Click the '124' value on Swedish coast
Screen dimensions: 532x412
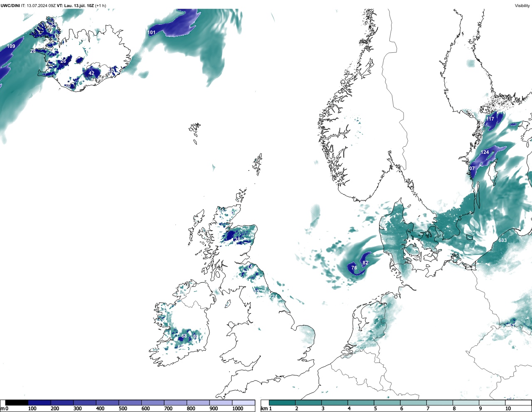485,152
